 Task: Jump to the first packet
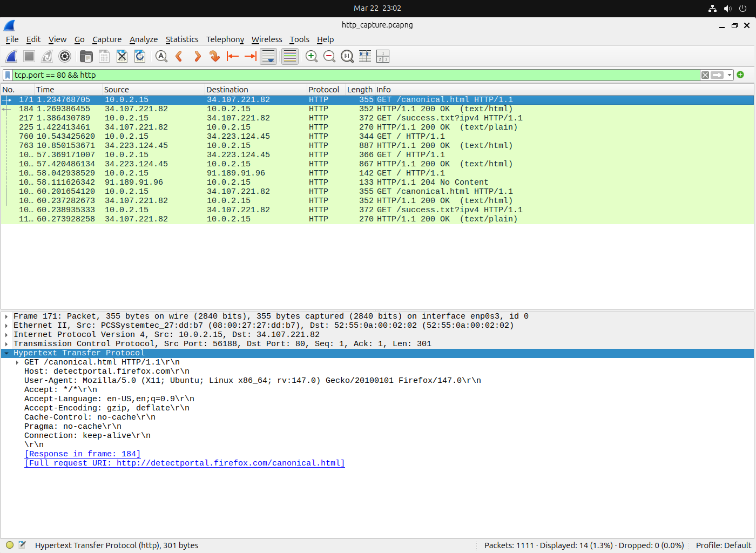point(233,56)
